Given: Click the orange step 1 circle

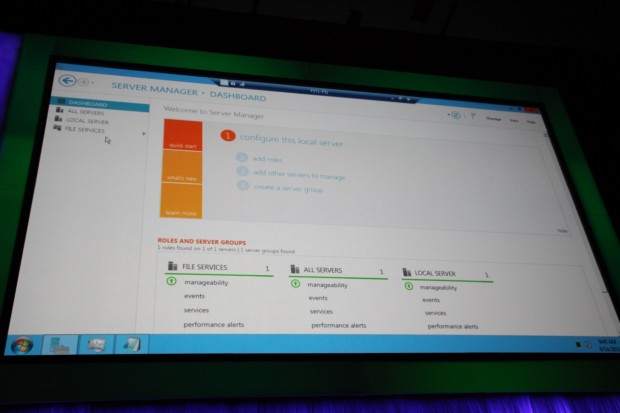Looking at the screenshot, I should (x=228, y=136).
